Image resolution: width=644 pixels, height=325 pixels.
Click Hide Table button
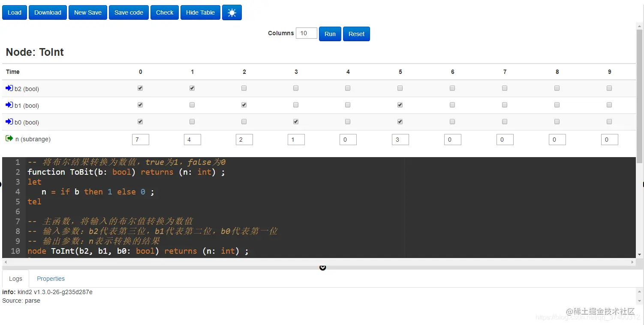pyautogui.click(x=200, y=12)
